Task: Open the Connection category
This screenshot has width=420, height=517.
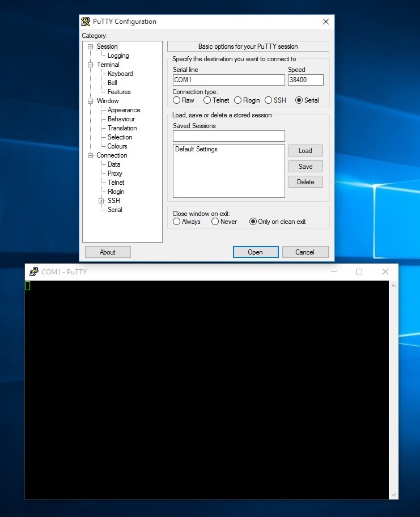Action: click(x=112, y=155)
